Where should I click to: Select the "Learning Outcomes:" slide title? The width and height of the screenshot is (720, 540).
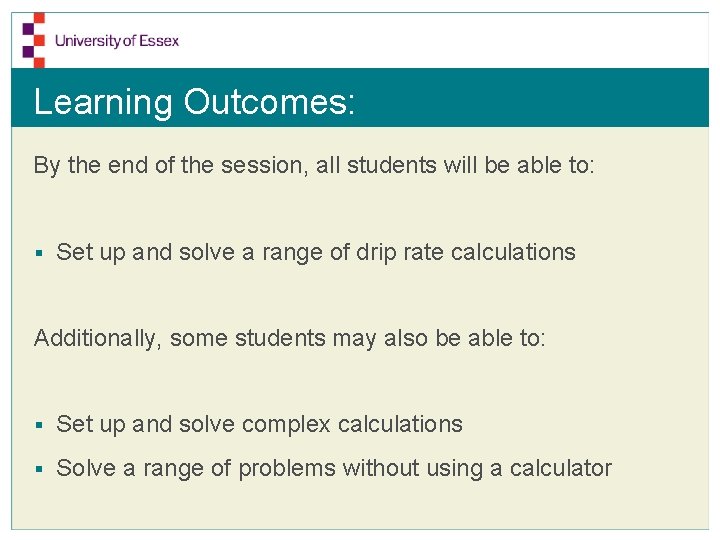coord(194,102)
